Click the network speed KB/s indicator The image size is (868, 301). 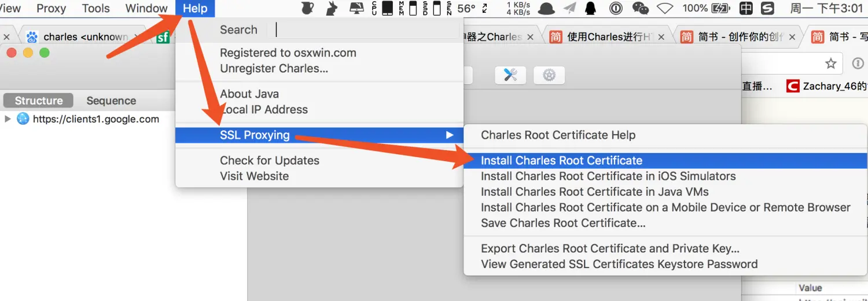(518, 8)
